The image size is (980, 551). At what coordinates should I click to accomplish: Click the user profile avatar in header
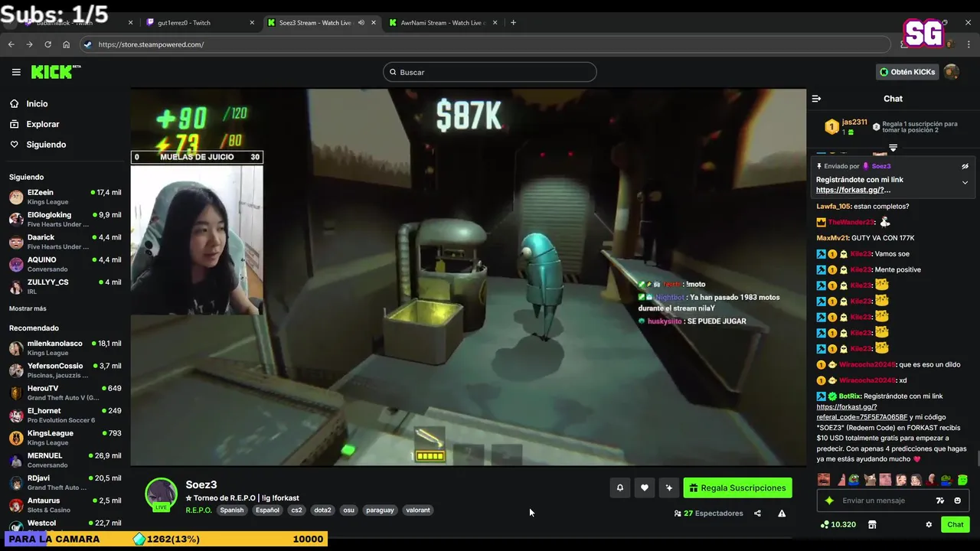tap(952, 72)
